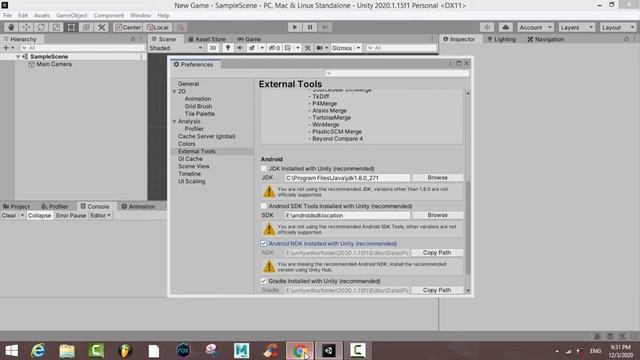Toggle Android SDK Tools Installed checkbox
640x360 pixels.
[x=264, y=206]
